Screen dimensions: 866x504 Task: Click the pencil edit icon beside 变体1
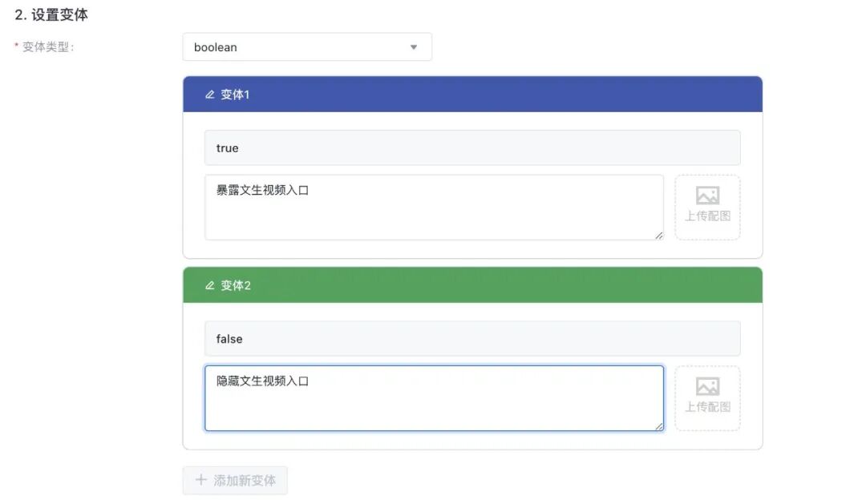210,95
